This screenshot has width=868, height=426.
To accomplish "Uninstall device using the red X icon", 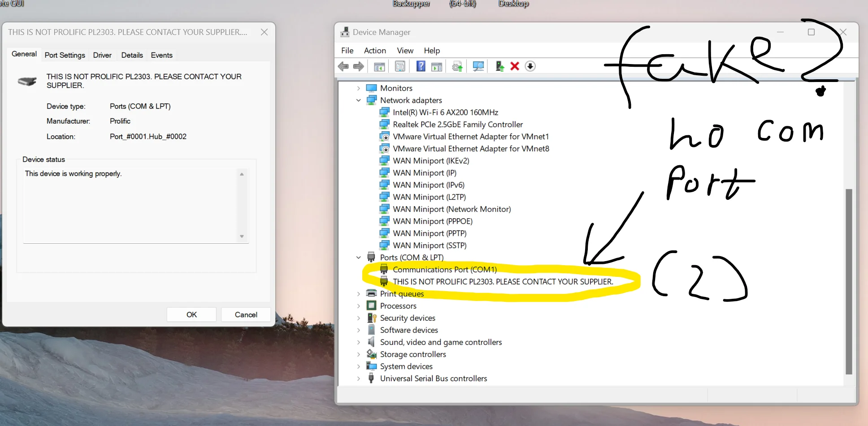I will coord(515,66).
